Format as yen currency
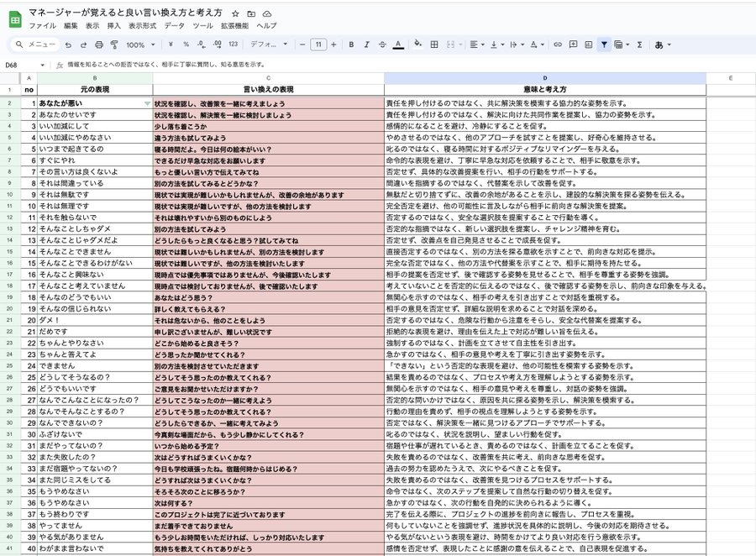Screen dimensions: 756x556 coord(171,45)
